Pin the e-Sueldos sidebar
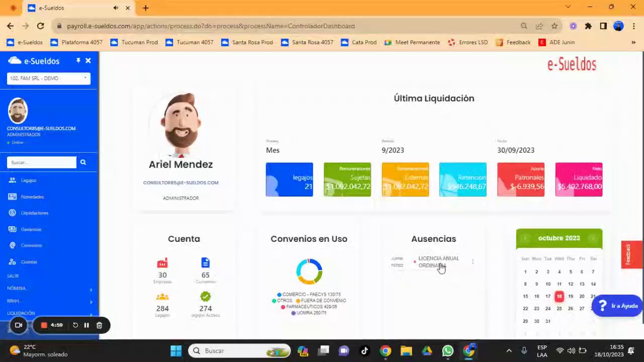644x362 pixels. tap(78, 61)
